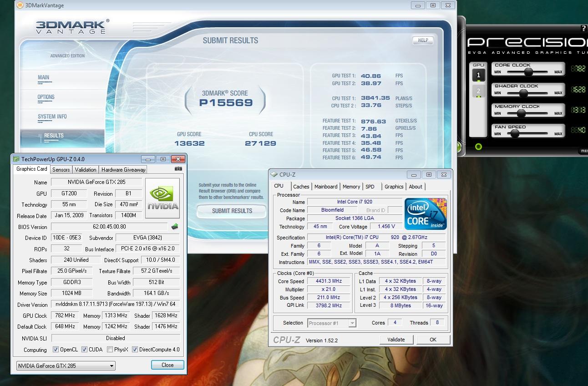Open the NVIDIA GeForce GTX 285 dropdown
This screenshot has width=588, height=386.
click(66, 366)
